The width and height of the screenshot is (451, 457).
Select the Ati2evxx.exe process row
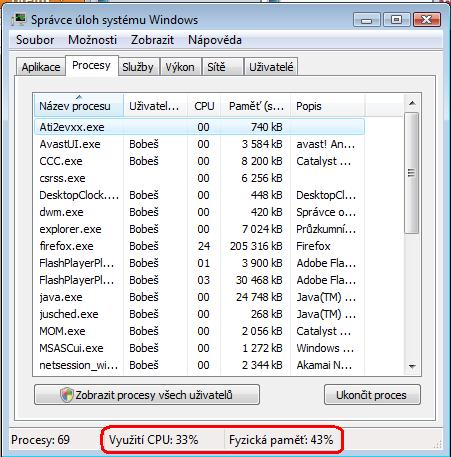tap(199, 127)
